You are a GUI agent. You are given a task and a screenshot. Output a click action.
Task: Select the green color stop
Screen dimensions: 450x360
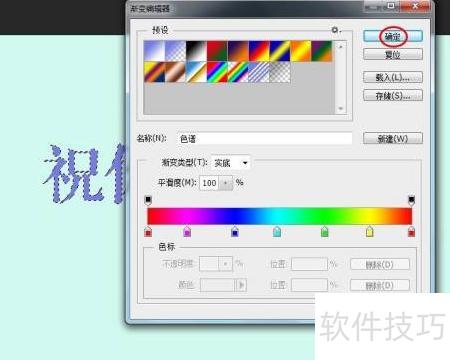(324, 232)
